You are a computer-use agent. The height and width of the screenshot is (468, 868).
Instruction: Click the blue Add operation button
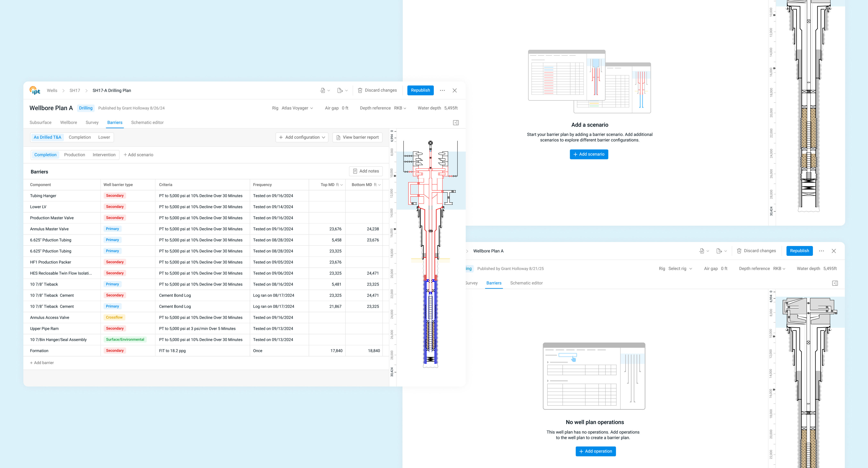pyautogui.click(x=595, y=451)
